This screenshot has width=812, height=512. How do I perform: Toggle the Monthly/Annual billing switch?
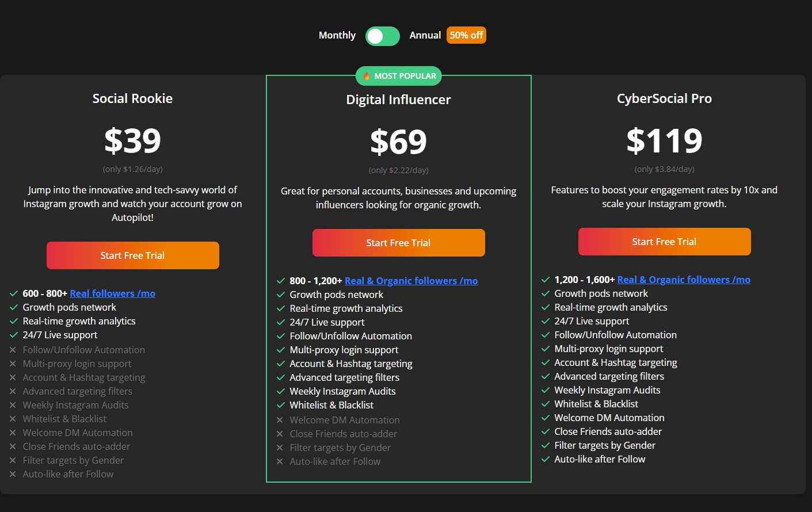383,36
